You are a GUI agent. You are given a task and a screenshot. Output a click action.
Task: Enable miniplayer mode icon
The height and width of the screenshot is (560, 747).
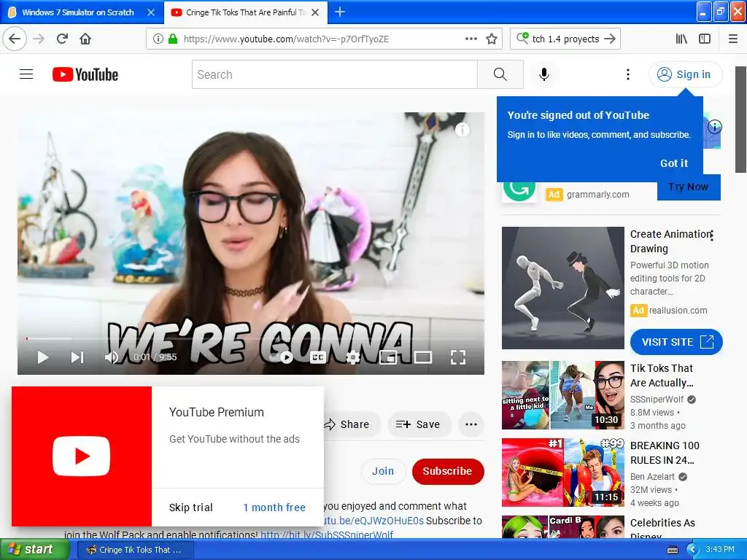click(x=388, y=357)
